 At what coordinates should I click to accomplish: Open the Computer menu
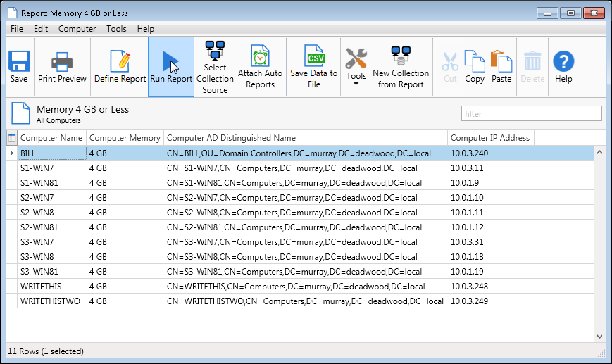pyautogui.click(x=77, y=29)
